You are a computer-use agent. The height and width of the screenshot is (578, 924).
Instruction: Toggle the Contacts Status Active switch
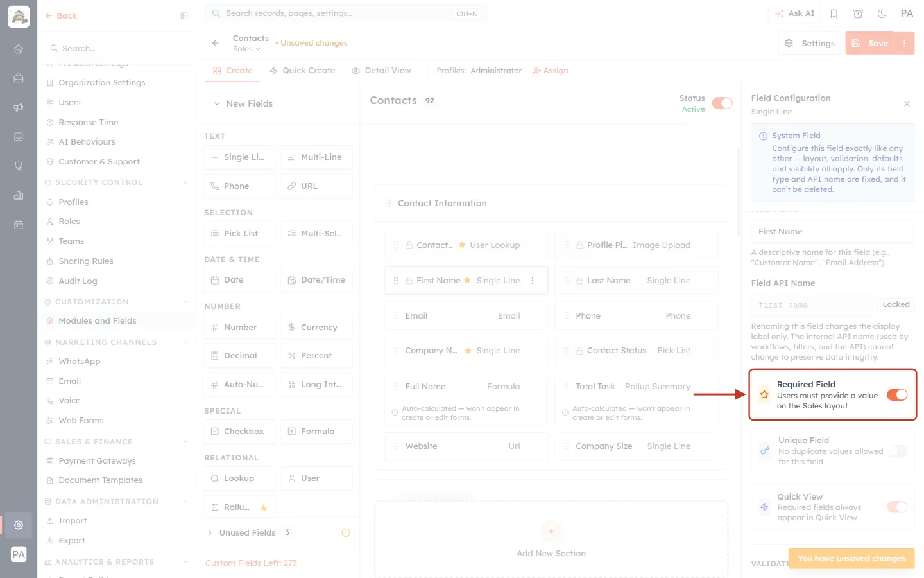(x=723, y=103)
